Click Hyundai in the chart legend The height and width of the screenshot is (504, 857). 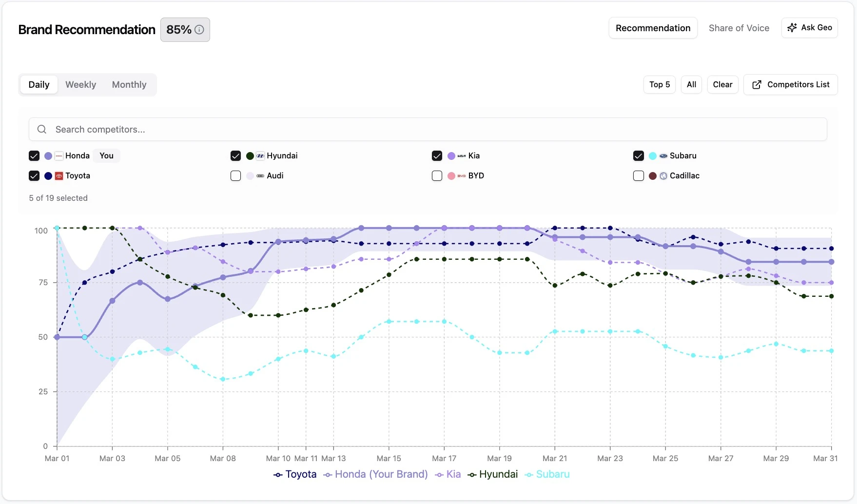[492, 474]
